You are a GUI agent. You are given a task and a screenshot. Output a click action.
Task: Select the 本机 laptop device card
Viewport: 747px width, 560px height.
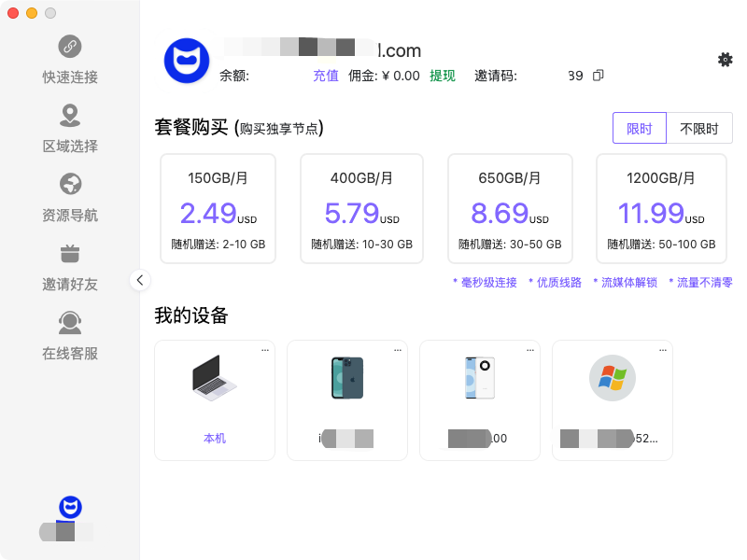point(215,399)
